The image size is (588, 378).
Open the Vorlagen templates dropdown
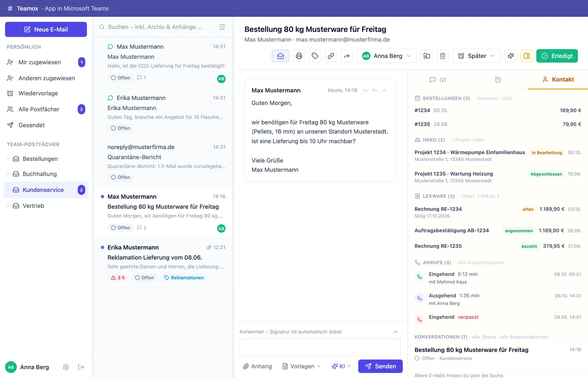(302, 366)
